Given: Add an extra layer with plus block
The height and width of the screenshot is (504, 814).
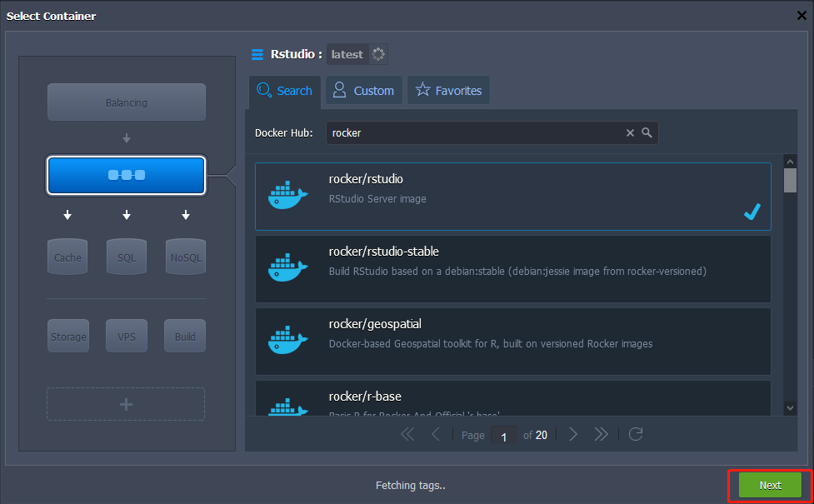Looking at the screenshot, I should [126, 404].
